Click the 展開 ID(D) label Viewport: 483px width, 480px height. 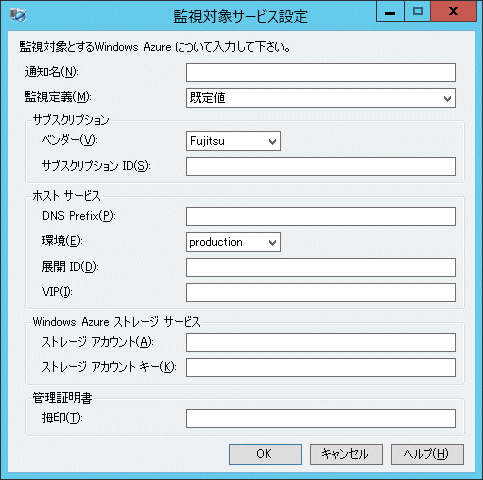point(70,267)
